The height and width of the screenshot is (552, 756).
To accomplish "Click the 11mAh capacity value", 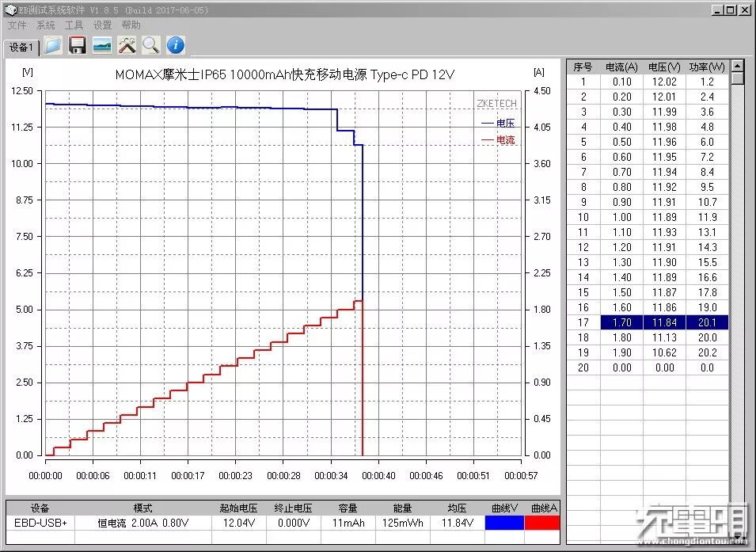I will click(x=348, y=523).
